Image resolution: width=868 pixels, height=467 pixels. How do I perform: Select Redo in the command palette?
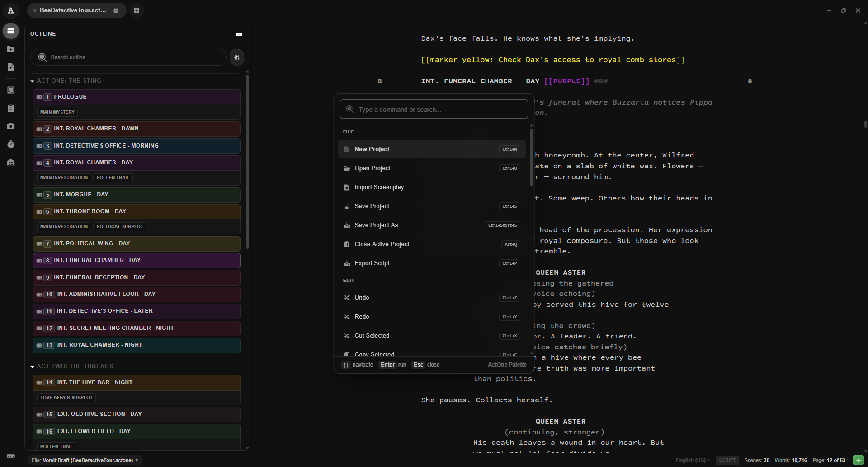click(432, 317)
